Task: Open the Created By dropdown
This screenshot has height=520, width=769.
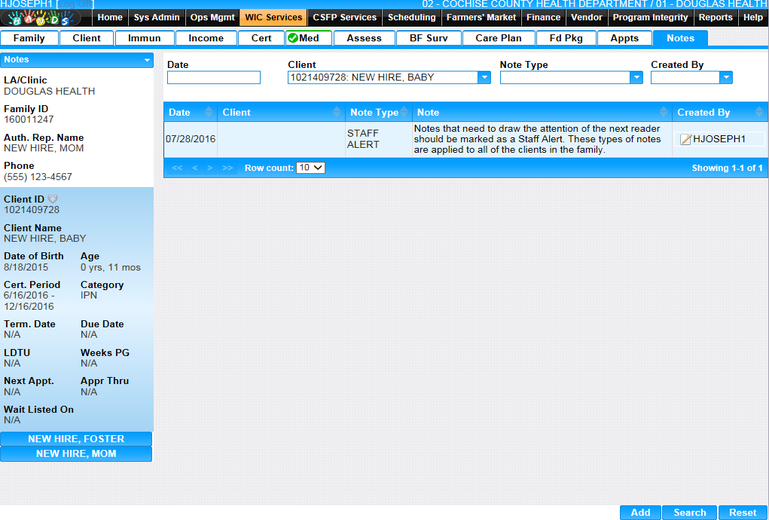Action: point(726,78)
